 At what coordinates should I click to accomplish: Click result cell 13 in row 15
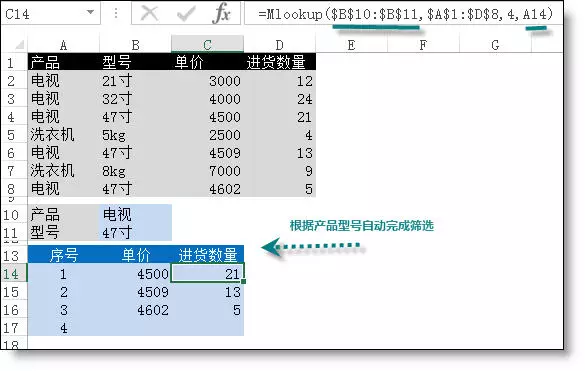click(207, 292)
